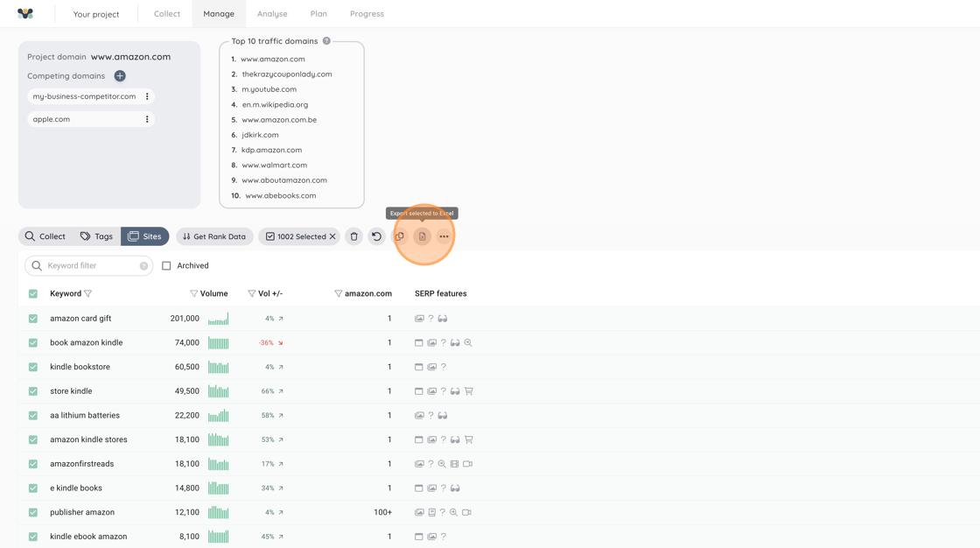Click the 201,000 volume value
Screen dimensions: 980x548
(x=185, y=319)
